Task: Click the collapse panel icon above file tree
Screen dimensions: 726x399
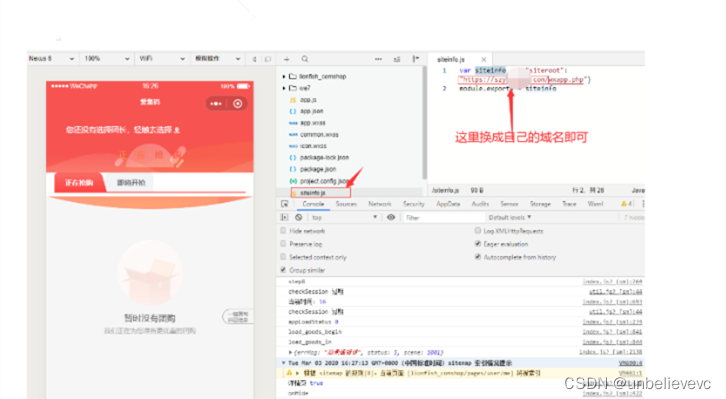Action: pos(416,59)
